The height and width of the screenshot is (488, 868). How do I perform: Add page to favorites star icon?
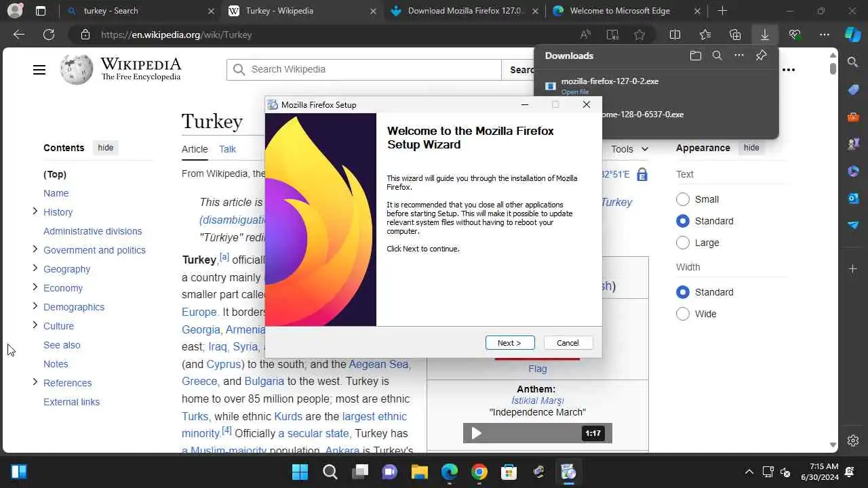(x=639, y=35)
